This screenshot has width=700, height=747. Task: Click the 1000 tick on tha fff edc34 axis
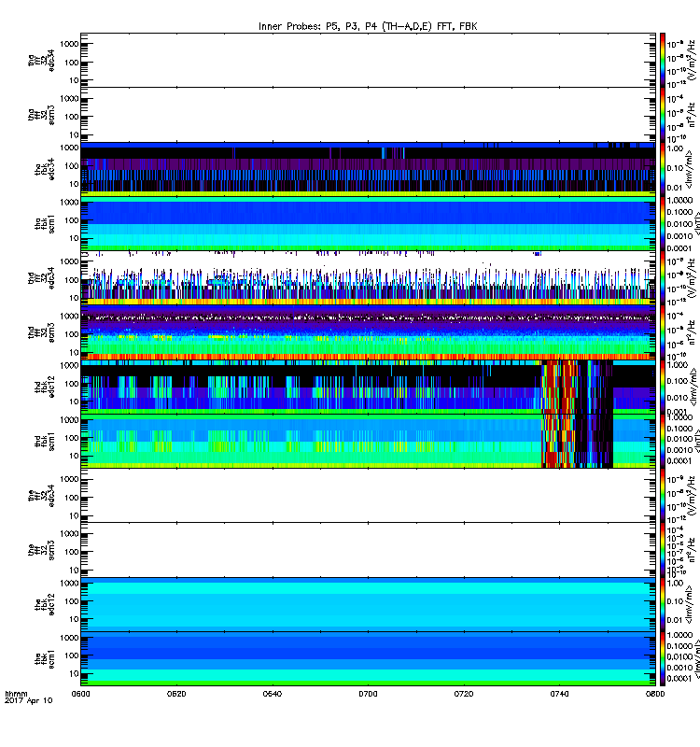[x=69, y=44]
